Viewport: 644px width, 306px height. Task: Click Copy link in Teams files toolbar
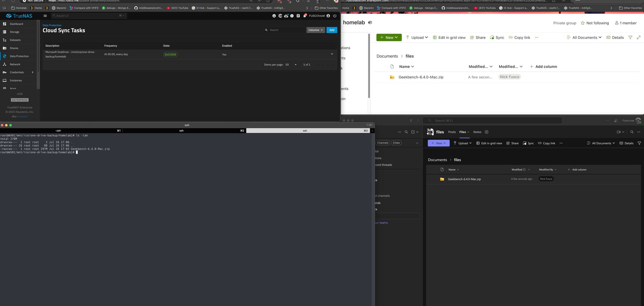pyautogui.click(x=546, y=143)
